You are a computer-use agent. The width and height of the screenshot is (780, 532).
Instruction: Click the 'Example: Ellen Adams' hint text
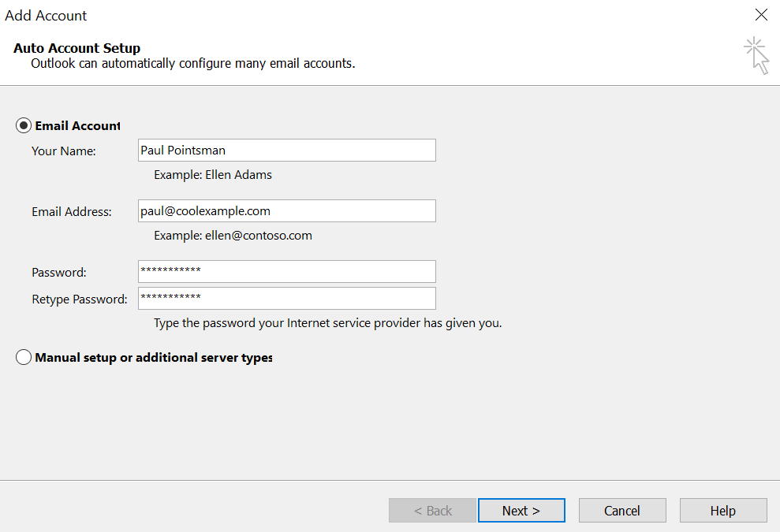213,175
